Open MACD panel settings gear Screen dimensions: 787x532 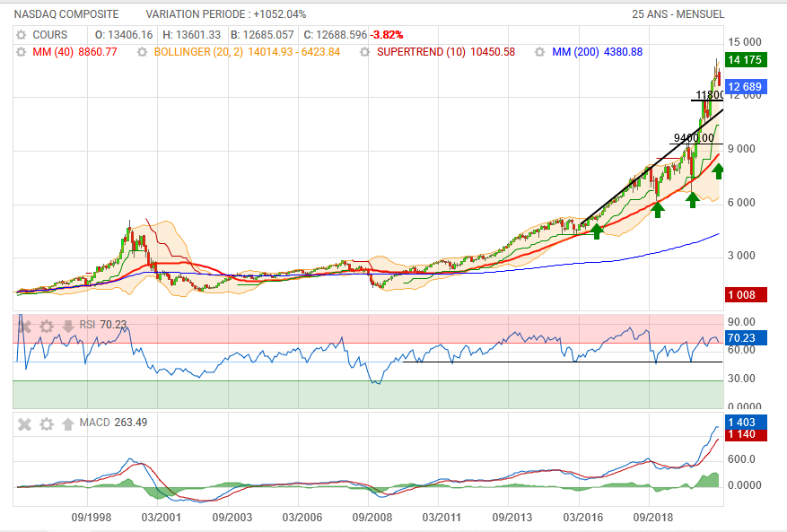[46, 424]
